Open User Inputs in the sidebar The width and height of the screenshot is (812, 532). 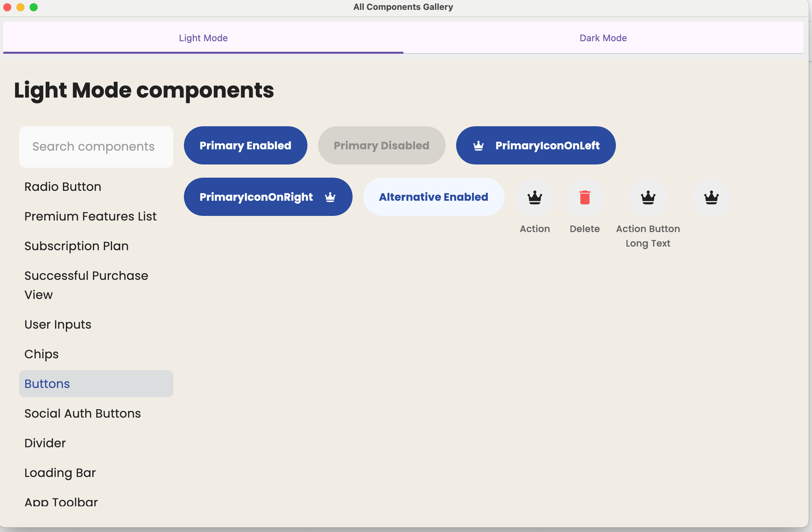click(x=96, y=324)
